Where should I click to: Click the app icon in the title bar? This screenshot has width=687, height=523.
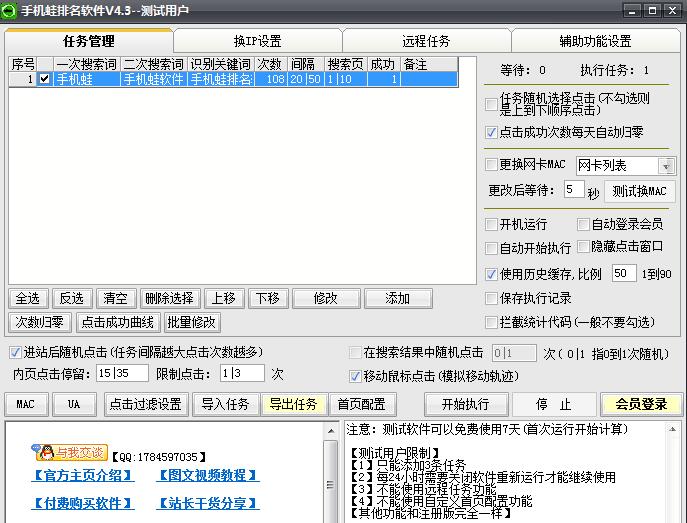[x=10, y=11]
